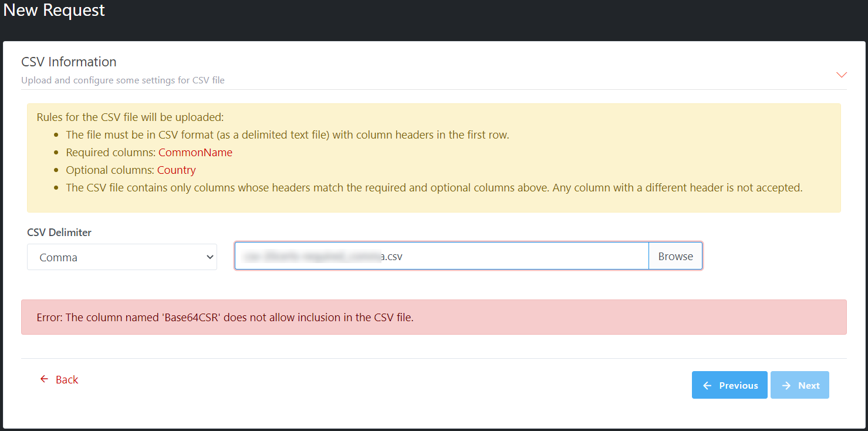Screen dimensions: 868x431
Task: Collapse the CSV Information section chevron
Action: [x=841, y=75]
